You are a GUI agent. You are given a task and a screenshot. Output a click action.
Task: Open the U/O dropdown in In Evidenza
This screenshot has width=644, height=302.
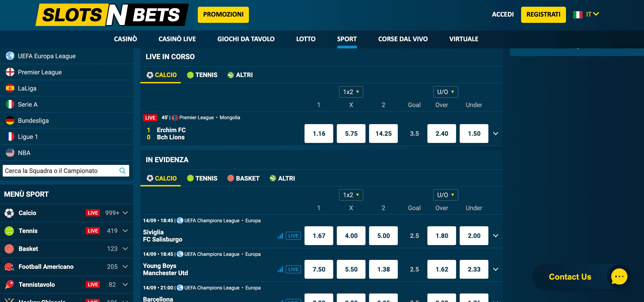[x=445, y=195]
